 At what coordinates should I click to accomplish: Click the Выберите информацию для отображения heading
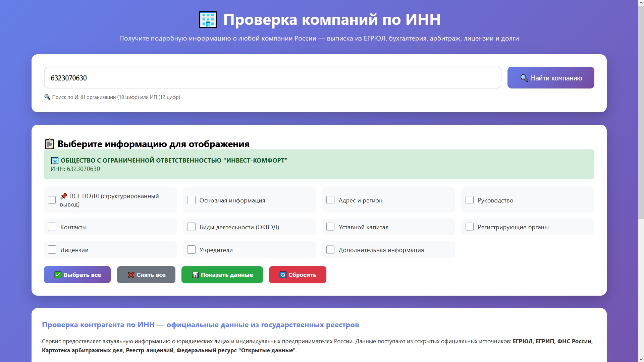pyautogui.click(x=154, y=144)
